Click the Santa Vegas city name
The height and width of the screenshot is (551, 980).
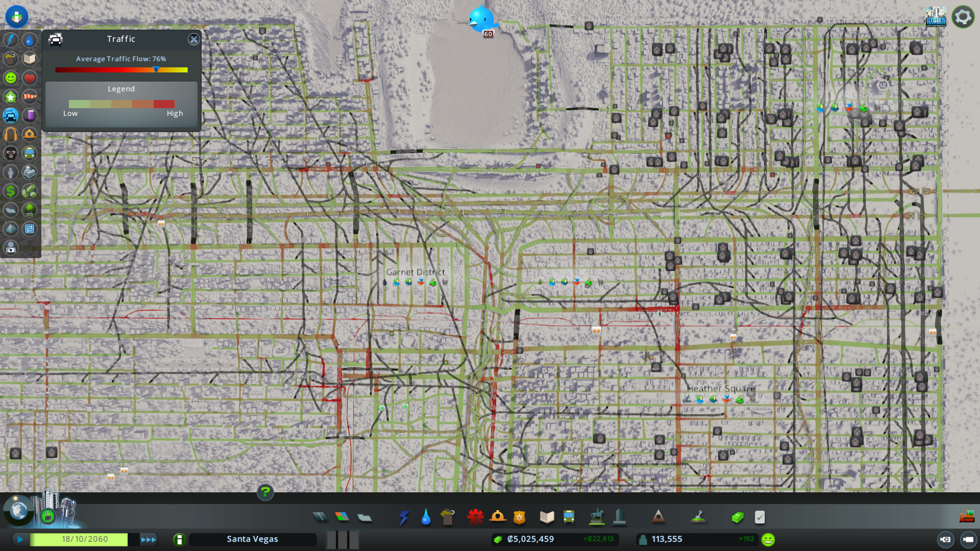click(252, 539)
